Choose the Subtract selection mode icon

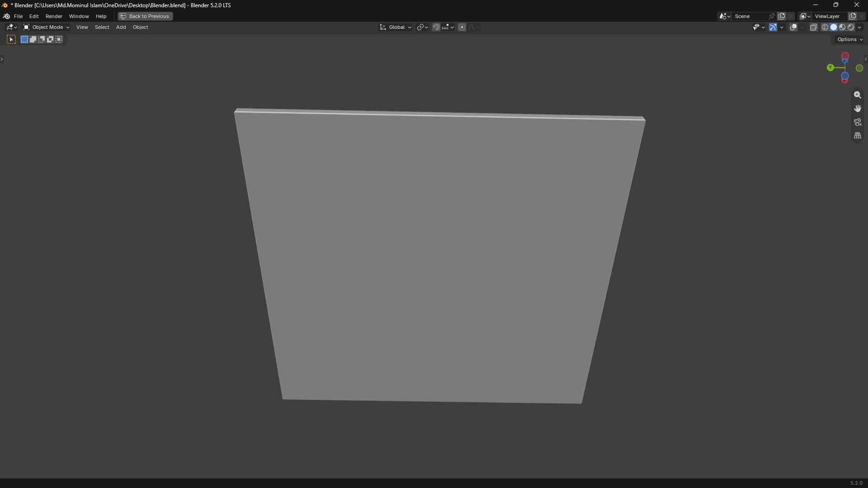point(42,40)
